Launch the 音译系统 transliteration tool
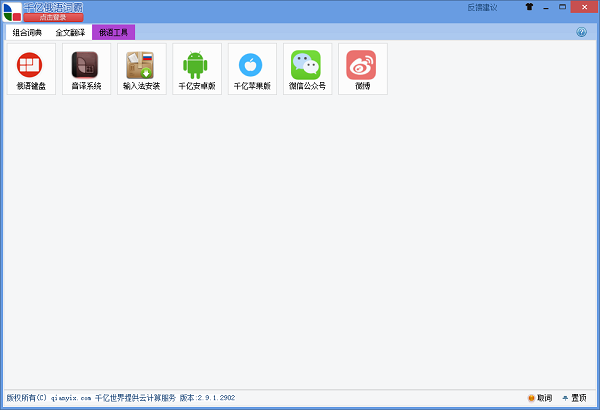Image resolution: width=600 pixels, height=410 pixels. coord(86,68)
